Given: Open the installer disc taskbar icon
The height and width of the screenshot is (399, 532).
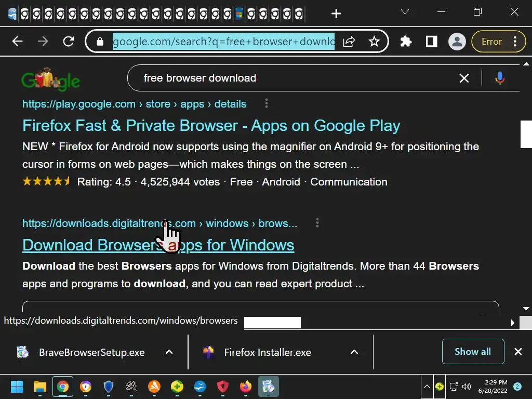Looking at the screenshot, I should pyautogui.click(x=269, y=387).
